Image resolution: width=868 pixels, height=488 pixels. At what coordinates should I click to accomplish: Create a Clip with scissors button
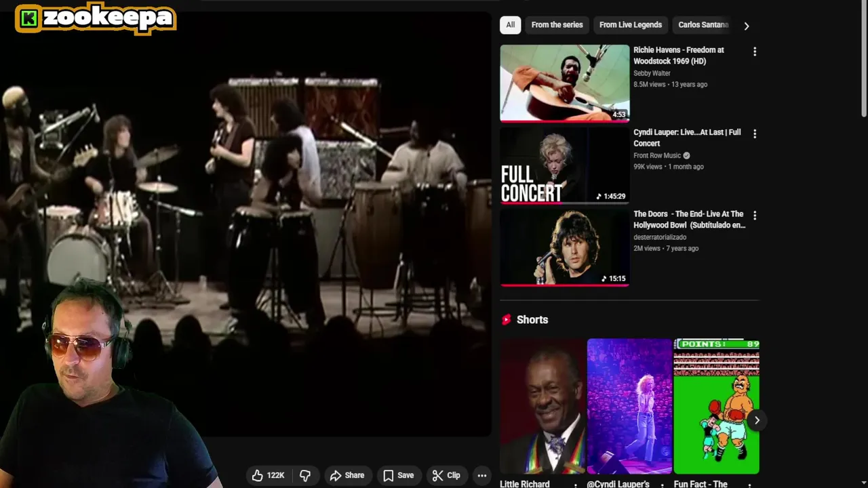446,476
